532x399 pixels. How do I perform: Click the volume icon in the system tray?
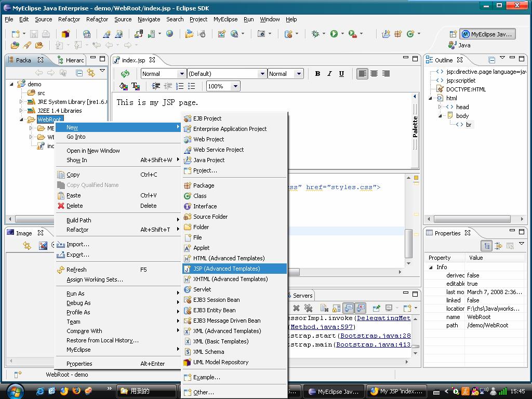[x=484, y=392]
